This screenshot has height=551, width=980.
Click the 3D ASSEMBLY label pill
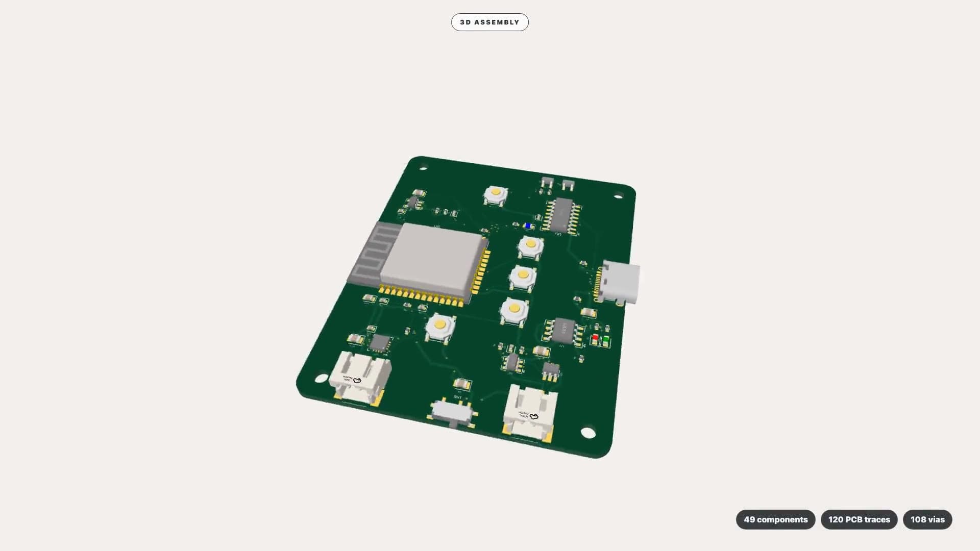489,22
